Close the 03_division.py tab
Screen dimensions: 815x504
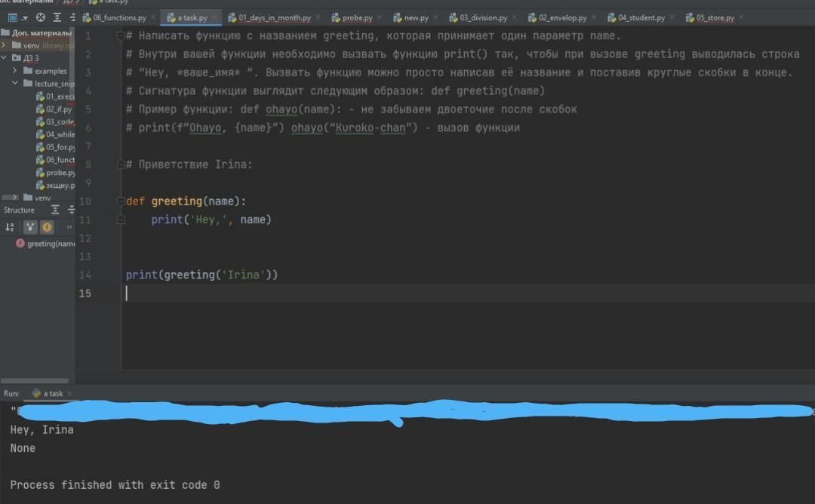point(514,17)
